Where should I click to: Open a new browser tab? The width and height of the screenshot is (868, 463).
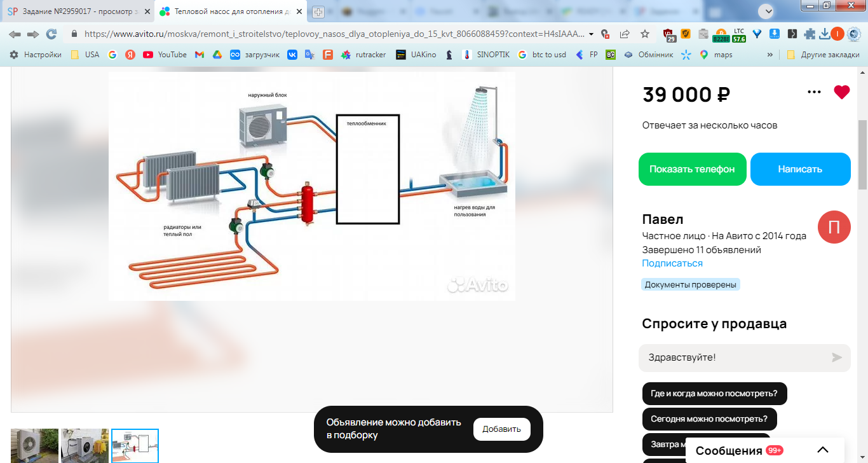coord(318,11)
